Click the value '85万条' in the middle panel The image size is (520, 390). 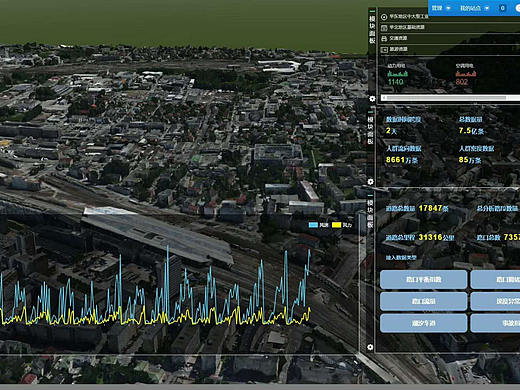(x=470, y=160)
